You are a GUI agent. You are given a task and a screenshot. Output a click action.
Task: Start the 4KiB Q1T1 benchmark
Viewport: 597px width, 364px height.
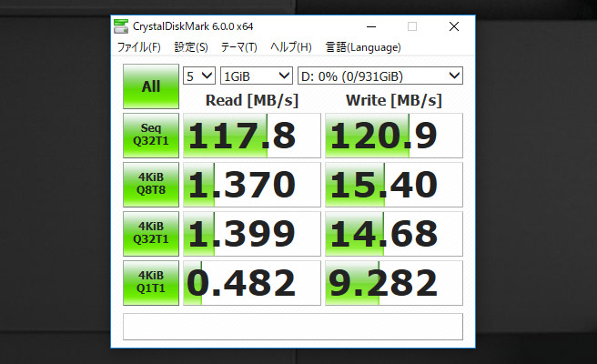pos(150,283)
